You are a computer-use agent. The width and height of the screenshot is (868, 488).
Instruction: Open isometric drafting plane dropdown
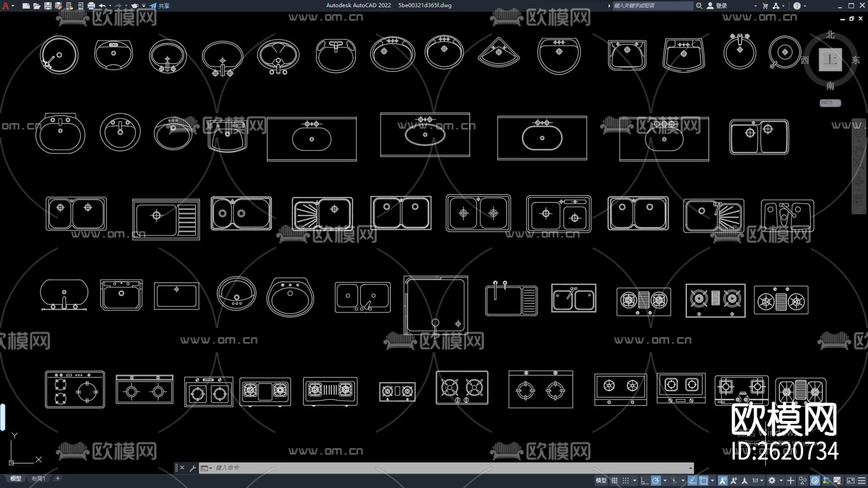pyautogui.click(x=683, y=480)
